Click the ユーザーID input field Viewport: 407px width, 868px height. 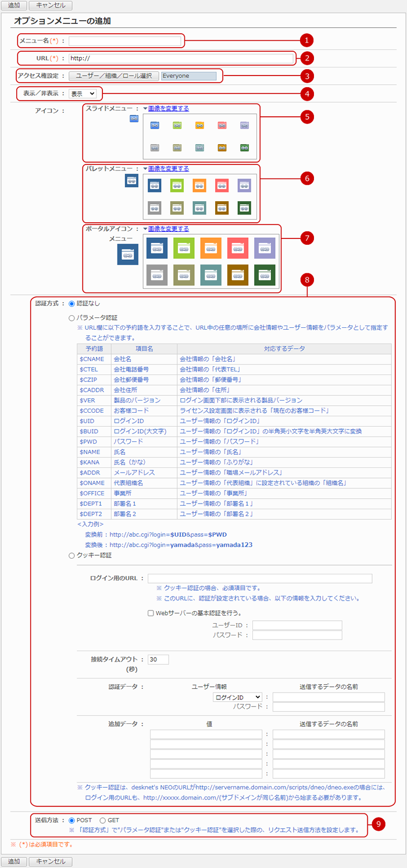(297, 625)
